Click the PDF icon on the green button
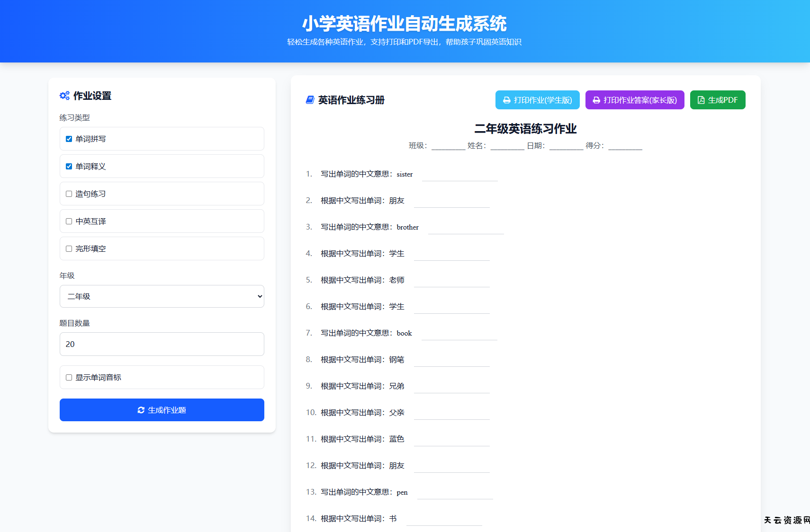 pos(701,100)
